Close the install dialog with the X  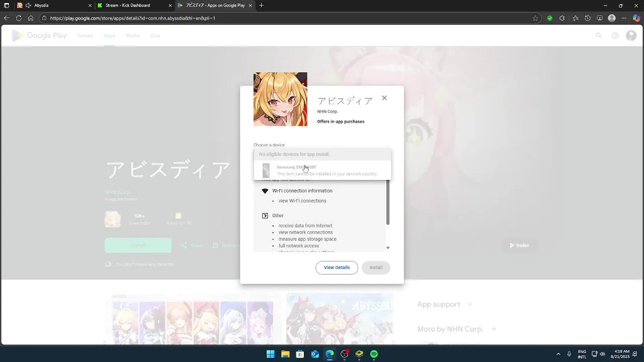(x=384, y=98)
